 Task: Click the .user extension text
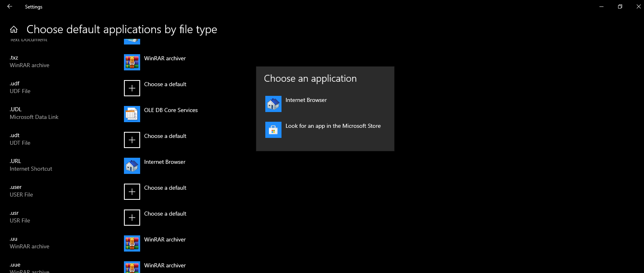coord(16,187)
